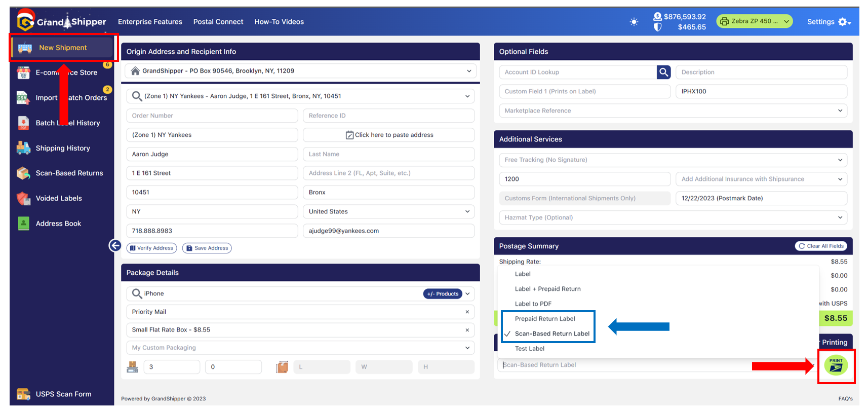Choose Label + Prepaid Return option

click(547, 289)
